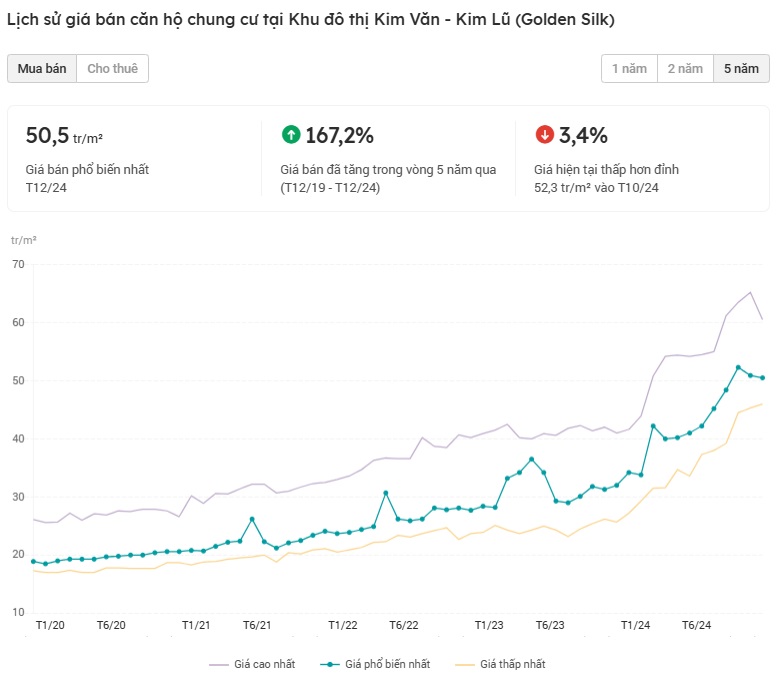Select the '2 năm' time range
781x681 pixels.
point(685,68)
